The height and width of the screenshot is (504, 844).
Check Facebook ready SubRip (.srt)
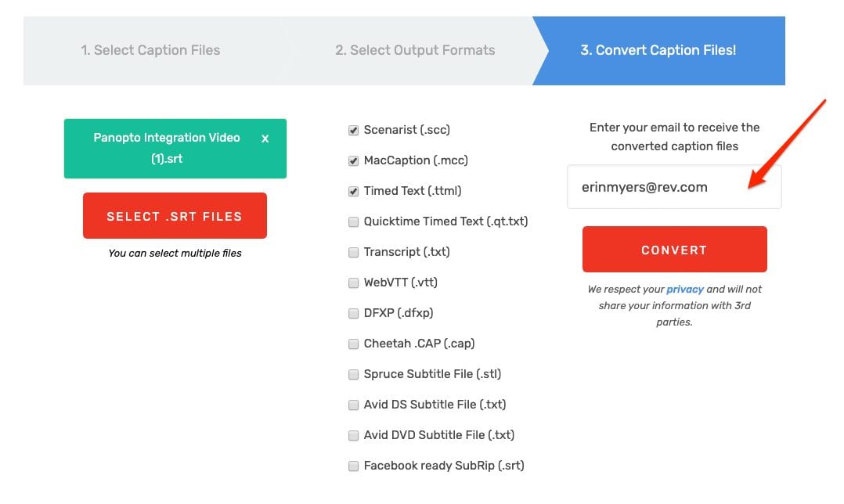(354, 466)
